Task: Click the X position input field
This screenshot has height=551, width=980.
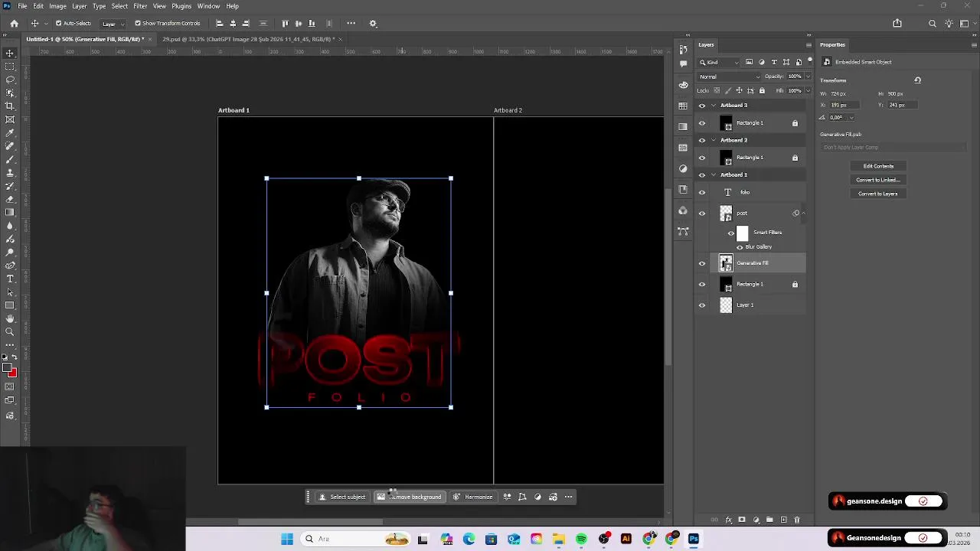Action: click(846, 105)
